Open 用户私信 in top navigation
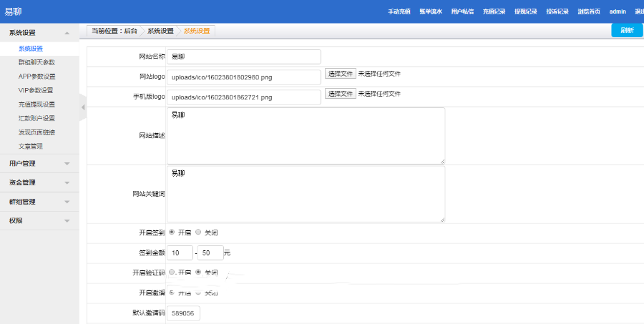The image size is (644, 324). tap(462, 11)
